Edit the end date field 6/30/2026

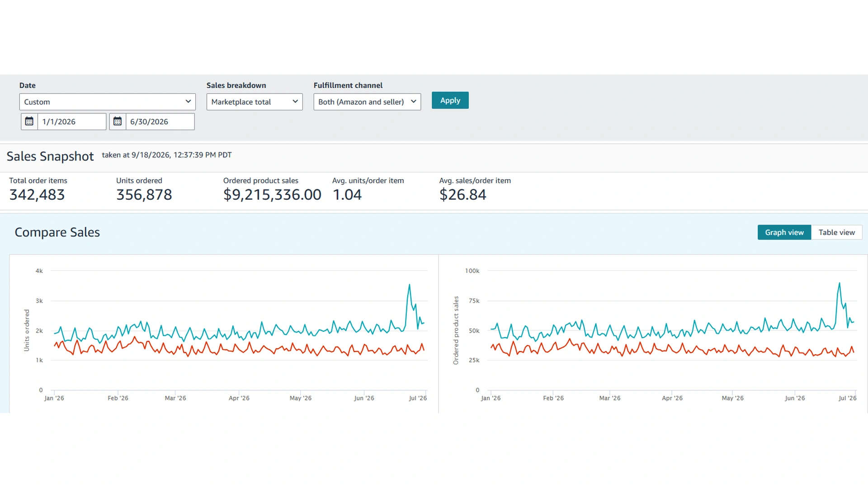pos(160,122)
